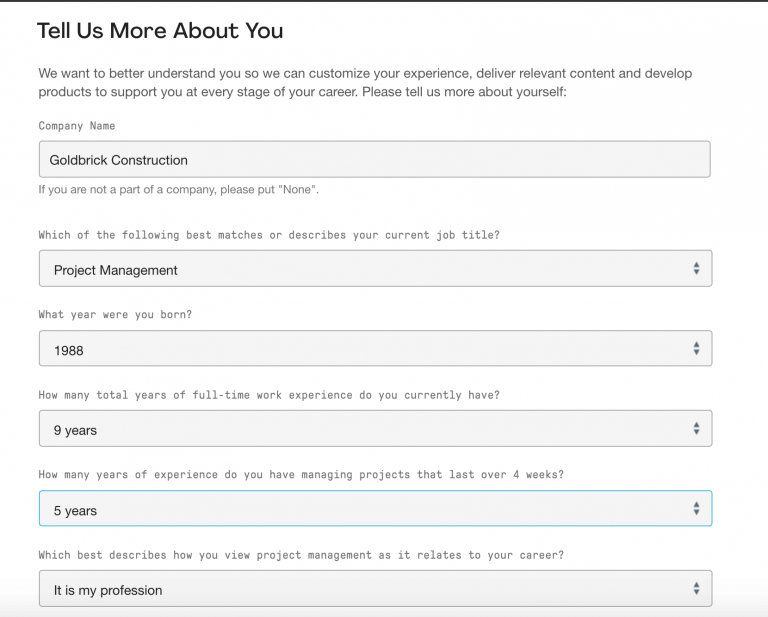This screenshot has height=617, width=768.
Task: Click the arrows icon beside 5 years
Action: tap(696, 509)
